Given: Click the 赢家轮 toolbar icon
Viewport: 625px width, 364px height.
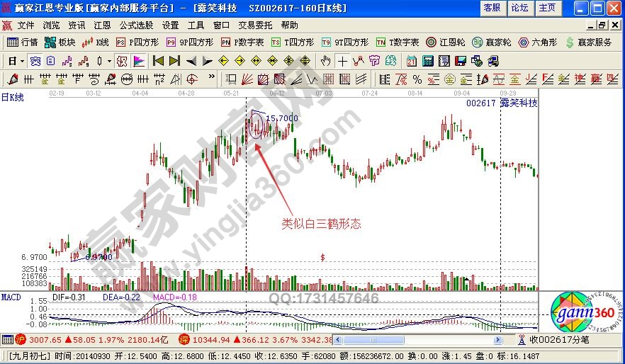Looking at the screenshot, I should click(x=490, y=42).
